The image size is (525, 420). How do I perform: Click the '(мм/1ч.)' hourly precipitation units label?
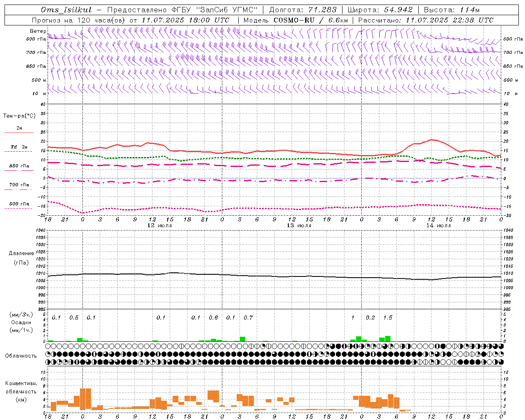pos(21,330)
